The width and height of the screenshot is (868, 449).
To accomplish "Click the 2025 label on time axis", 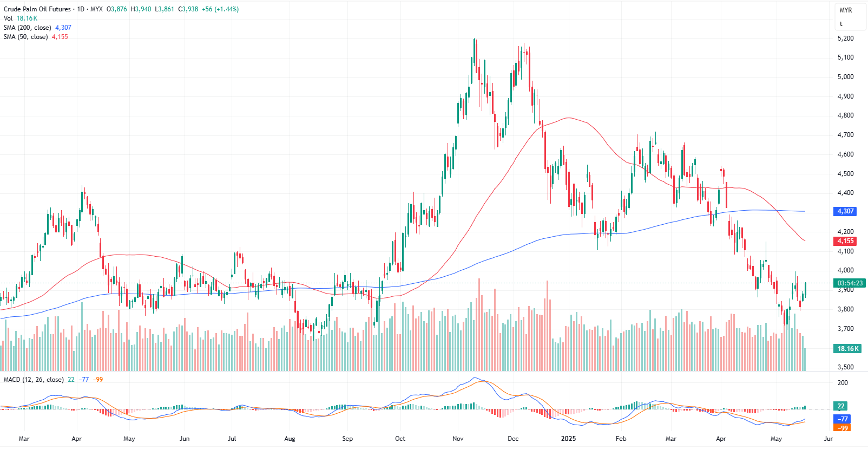I will [x=568, y=439].
